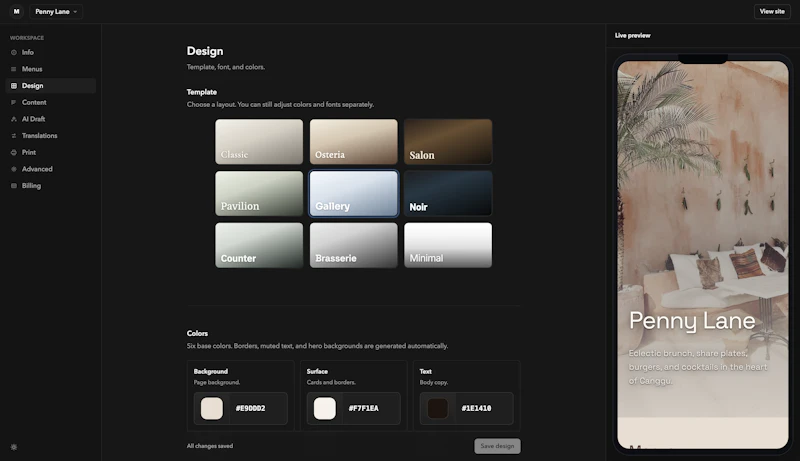Click the Menus sidebar icon

pos(14,69)
